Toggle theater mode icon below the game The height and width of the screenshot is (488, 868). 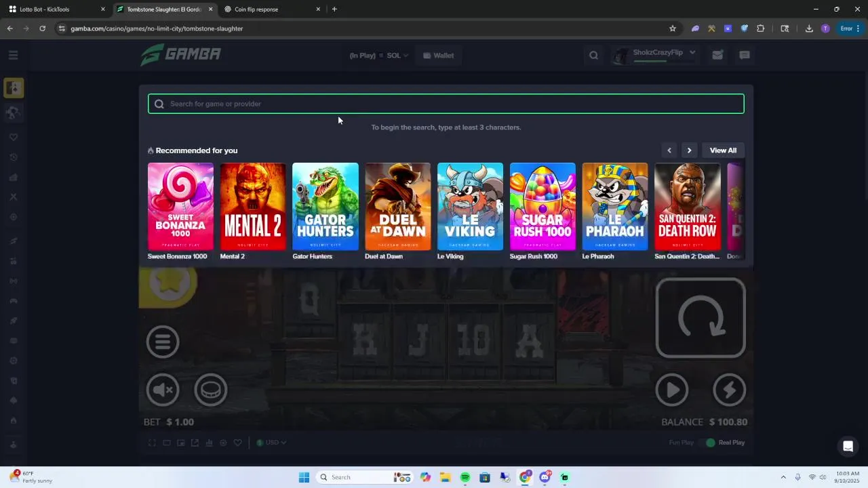[x=166, y=443]
